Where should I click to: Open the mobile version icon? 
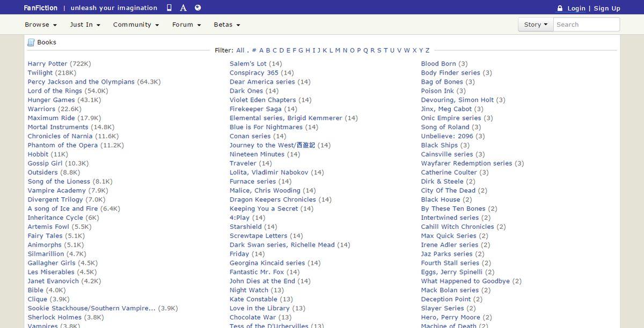click(170, 8)
